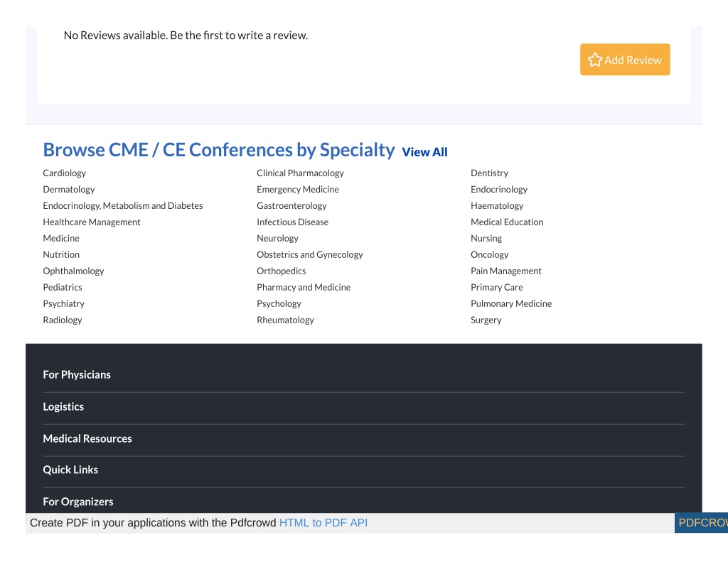Go to Obstetrics and Gynecology specialty
728x562 pixels.
coord(310,255)
